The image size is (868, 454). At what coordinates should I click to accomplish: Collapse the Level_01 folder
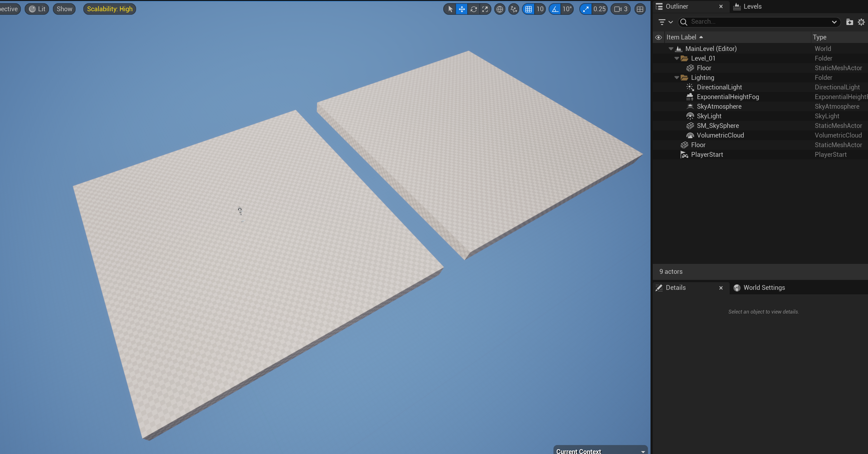coord(676,58)
